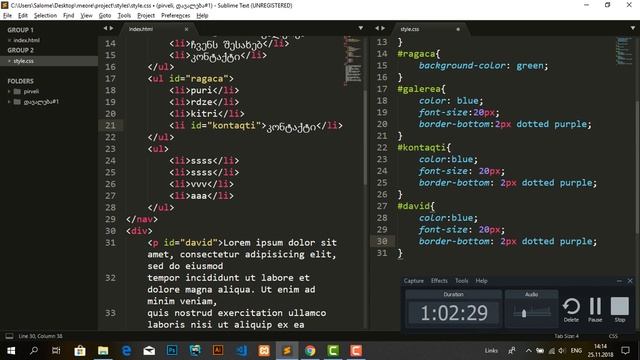Open the Goto menu
The height and width of the screenshot is (360, 640).
(x=105, y=16)
